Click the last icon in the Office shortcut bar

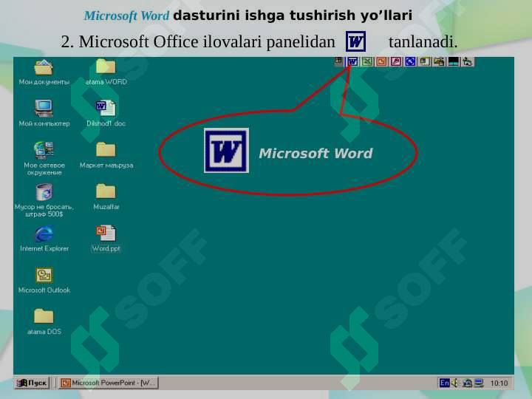point(468,61)
